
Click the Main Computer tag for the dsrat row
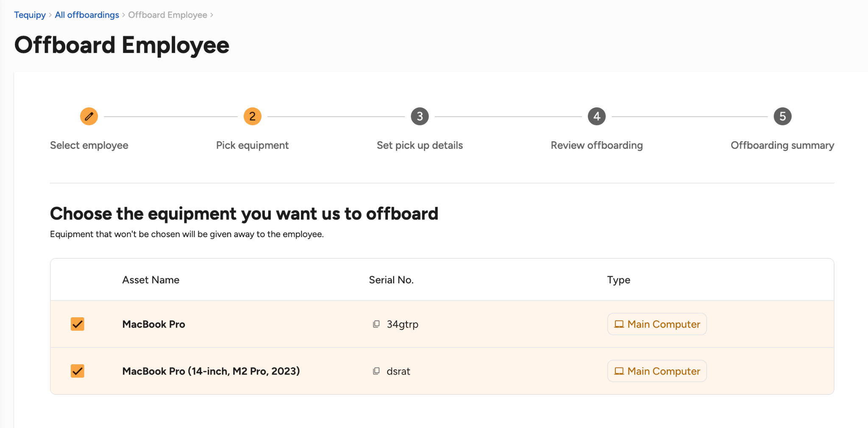(x=657, y=371)
